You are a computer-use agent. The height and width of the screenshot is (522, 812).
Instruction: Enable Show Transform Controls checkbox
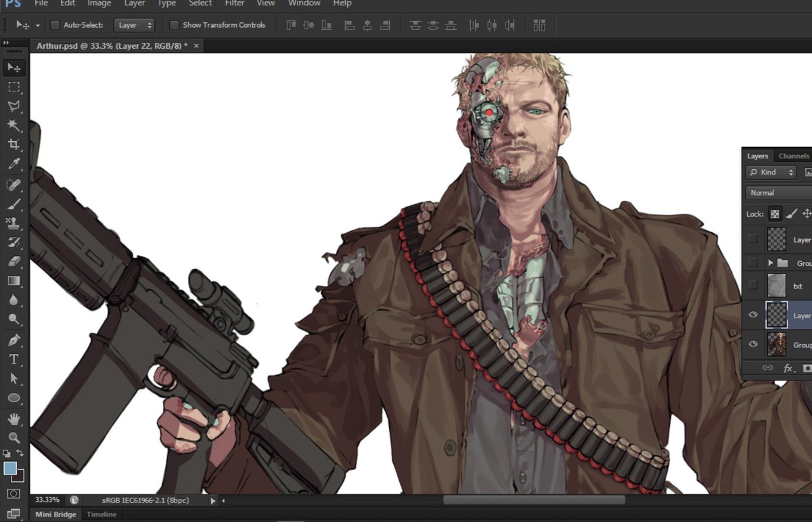point(174,25)
